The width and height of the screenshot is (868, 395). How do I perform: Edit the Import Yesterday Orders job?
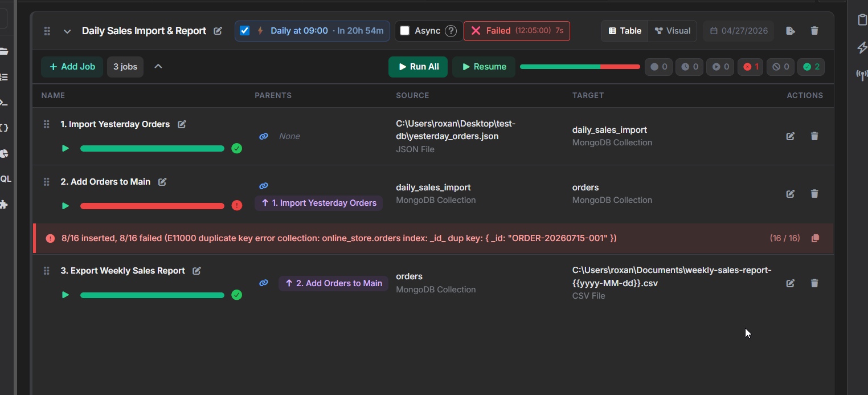pyautogui.click(x=791, y=136)
